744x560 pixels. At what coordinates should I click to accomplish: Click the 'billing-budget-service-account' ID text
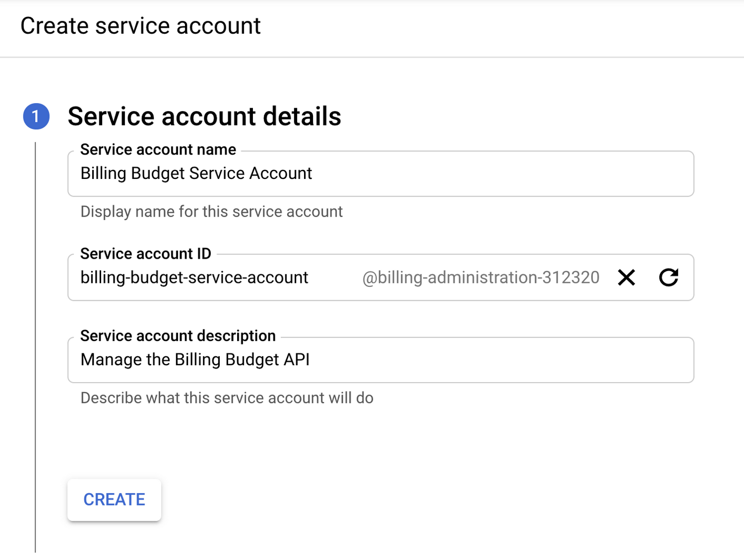194,278
